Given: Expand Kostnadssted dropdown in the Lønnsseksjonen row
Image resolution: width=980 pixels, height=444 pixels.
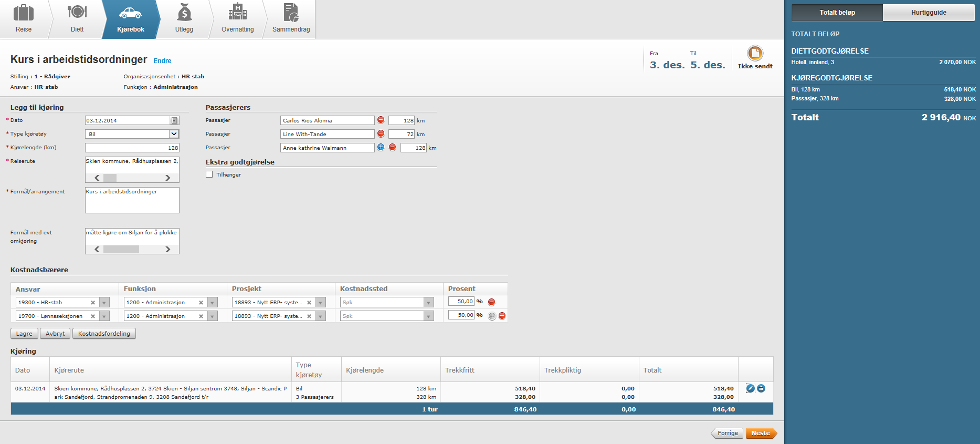Looking at the screenshot, I should pyautogui.click(x=429, y=316).
